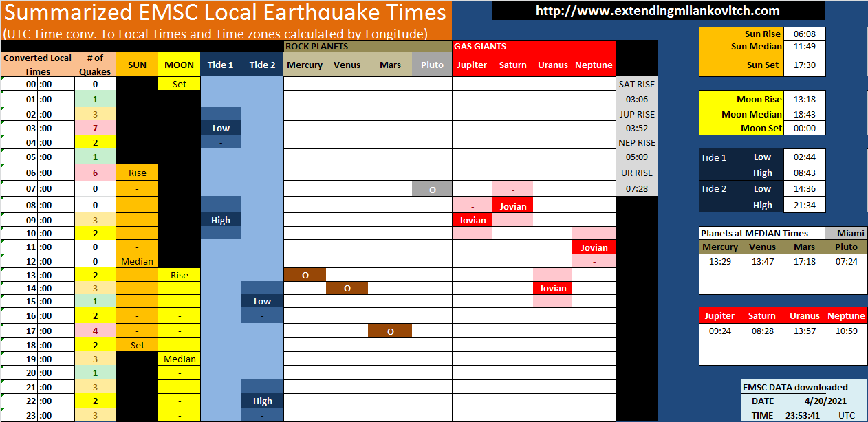Click the Sun 'Median' cell in the 12:00 row
The width and height of the screenshot is (868, 422).
click(137, 261)
